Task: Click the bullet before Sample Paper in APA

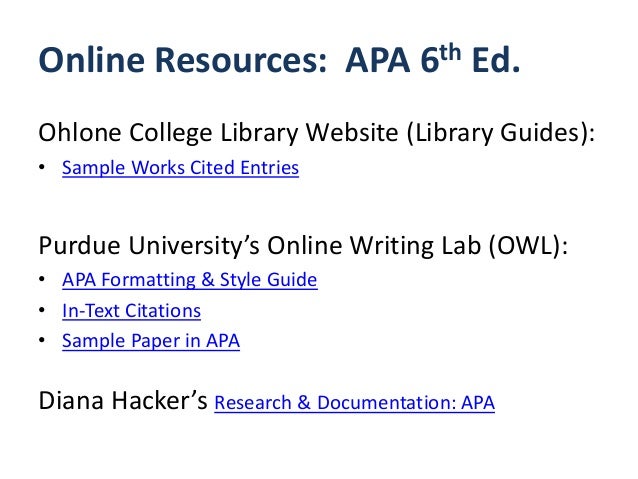Action: pos(42,342)
